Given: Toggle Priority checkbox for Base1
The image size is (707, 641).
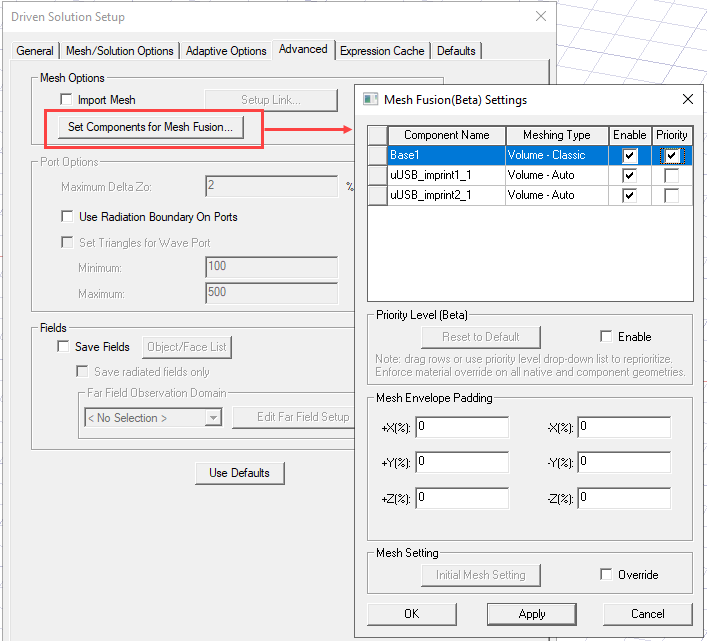Looking at the screenshot, I should (x=671, y=156).
